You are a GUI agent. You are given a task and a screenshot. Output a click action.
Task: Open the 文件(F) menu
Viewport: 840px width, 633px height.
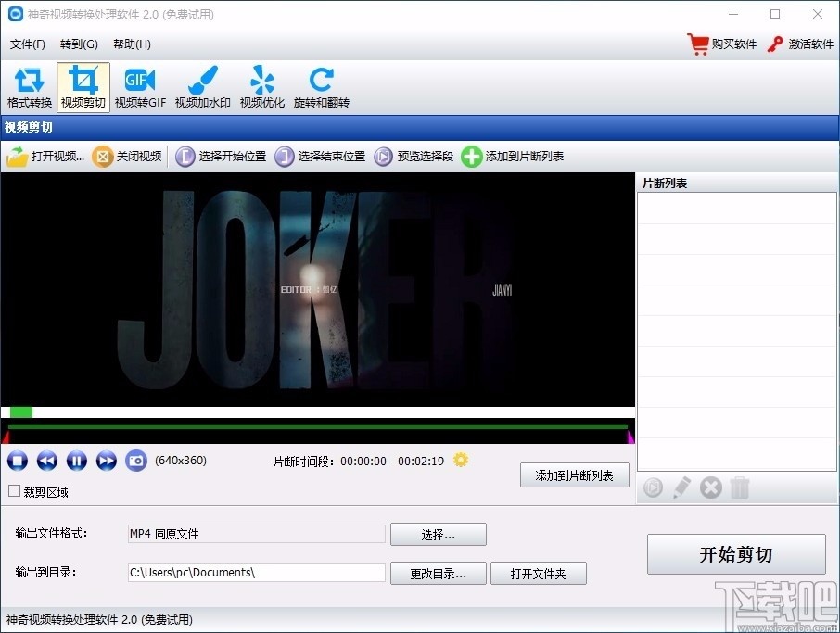pyautogui.click(x=27, y=44)
